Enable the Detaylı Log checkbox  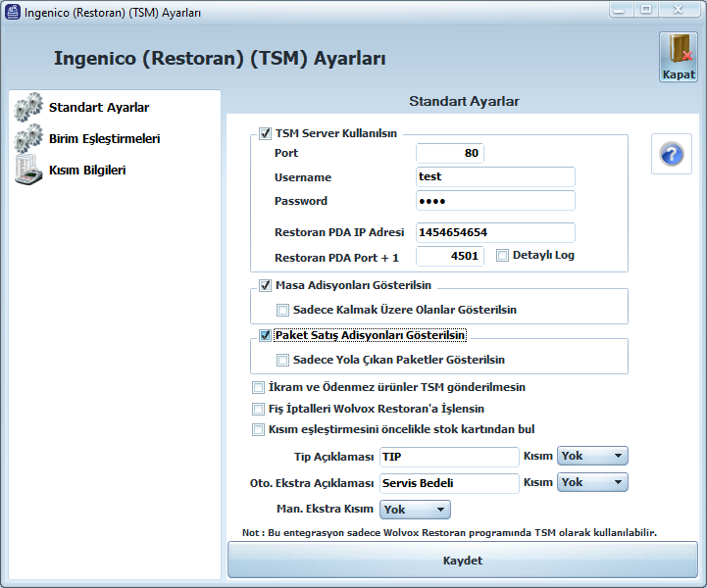503,256
